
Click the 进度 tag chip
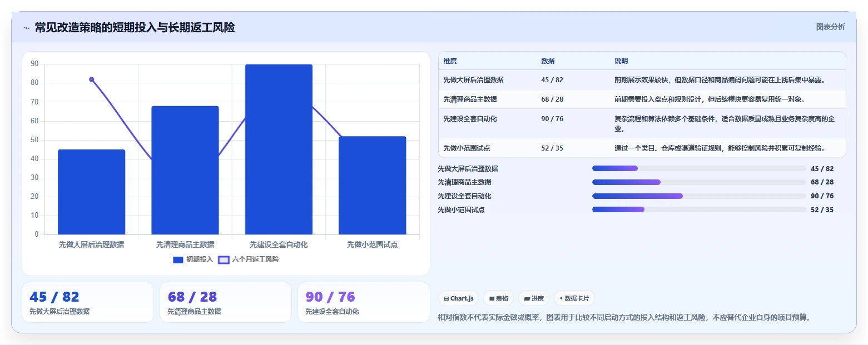click(x=534, y=298)
